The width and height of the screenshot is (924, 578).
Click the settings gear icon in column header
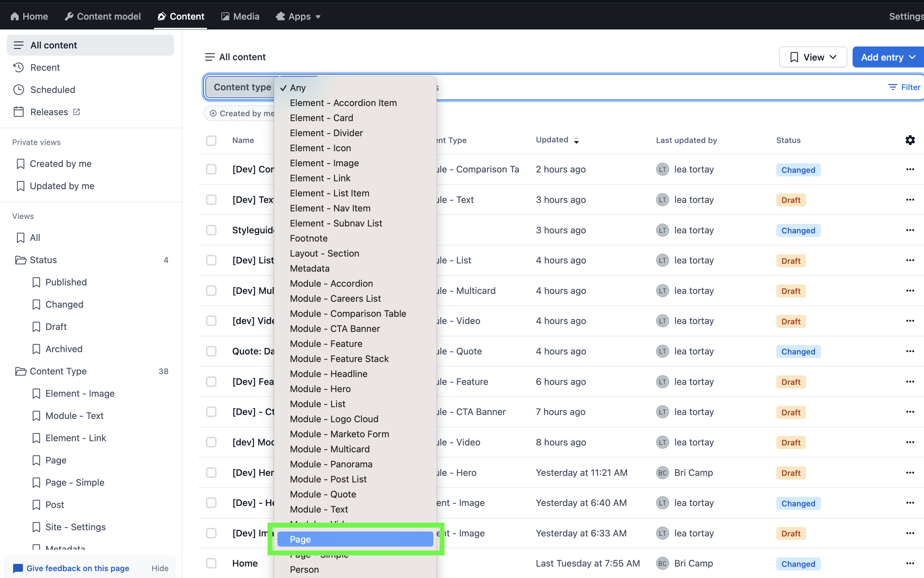pyautogui.click(x=910, y=140)
